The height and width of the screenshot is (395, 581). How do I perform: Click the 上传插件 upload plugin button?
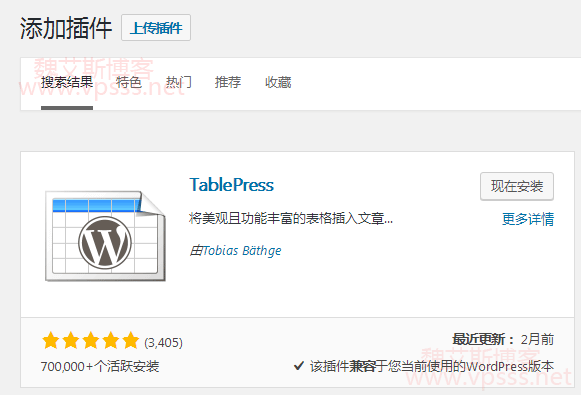pyautogui.click(x=156, y=28)
